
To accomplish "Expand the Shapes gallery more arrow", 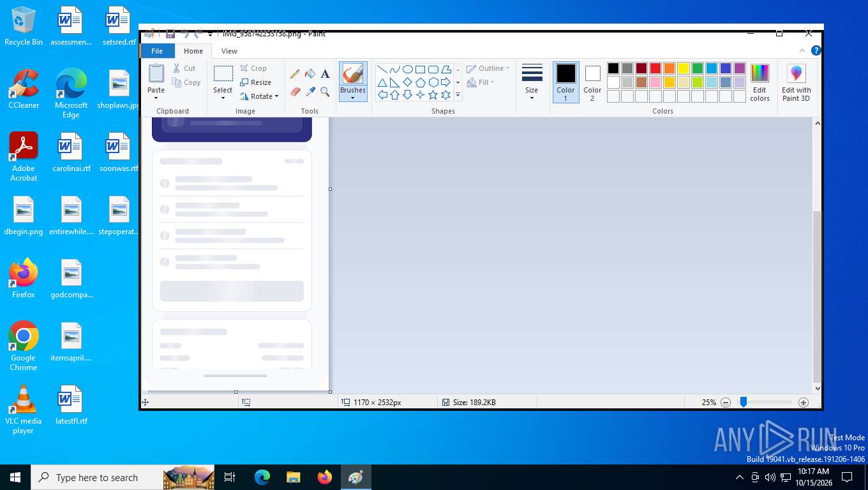I will [x=458, y=95].
